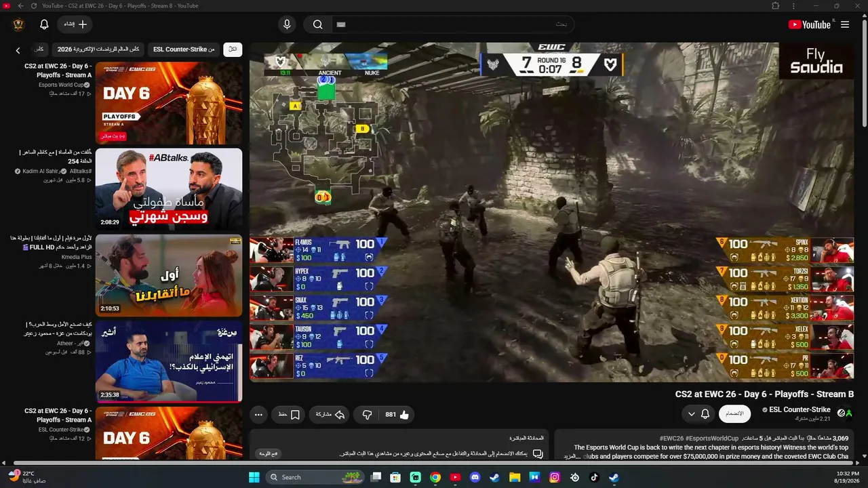
Task: Open Discord from the taskbar
Action: tap(475, 477)
